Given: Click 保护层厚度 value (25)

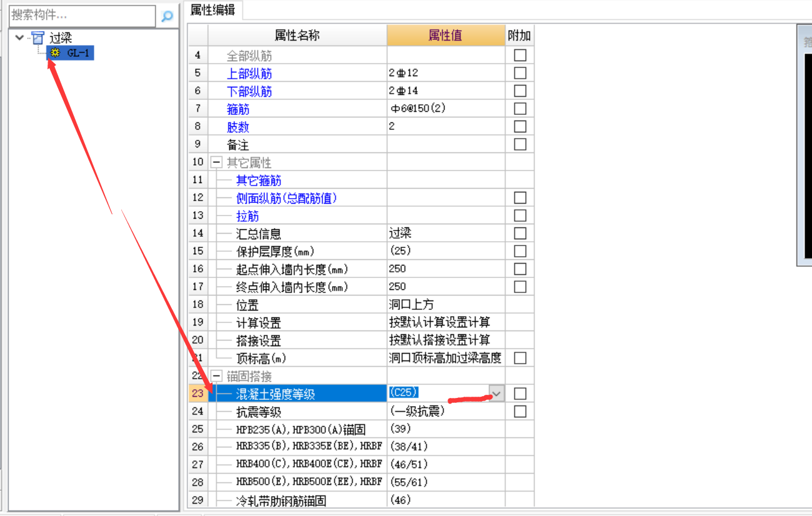Looking at the screenshot, I should point(446,251).
